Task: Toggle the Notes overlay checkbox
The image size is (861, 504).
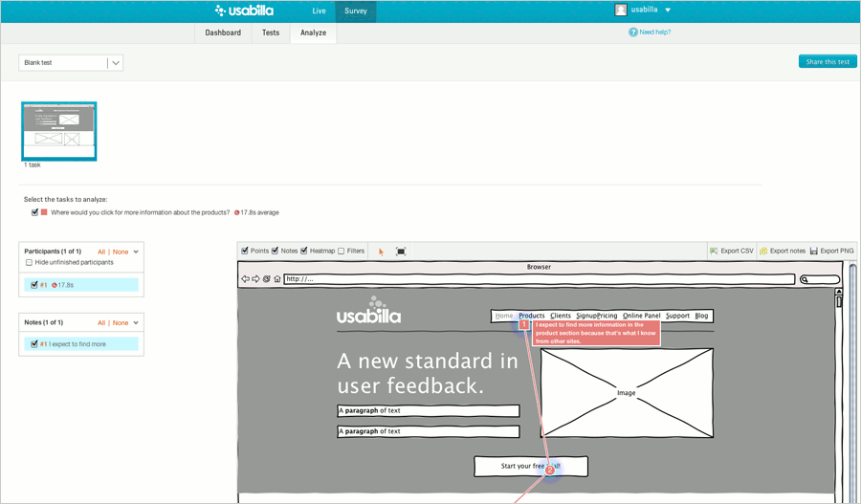Action: (x=276, y=251)
